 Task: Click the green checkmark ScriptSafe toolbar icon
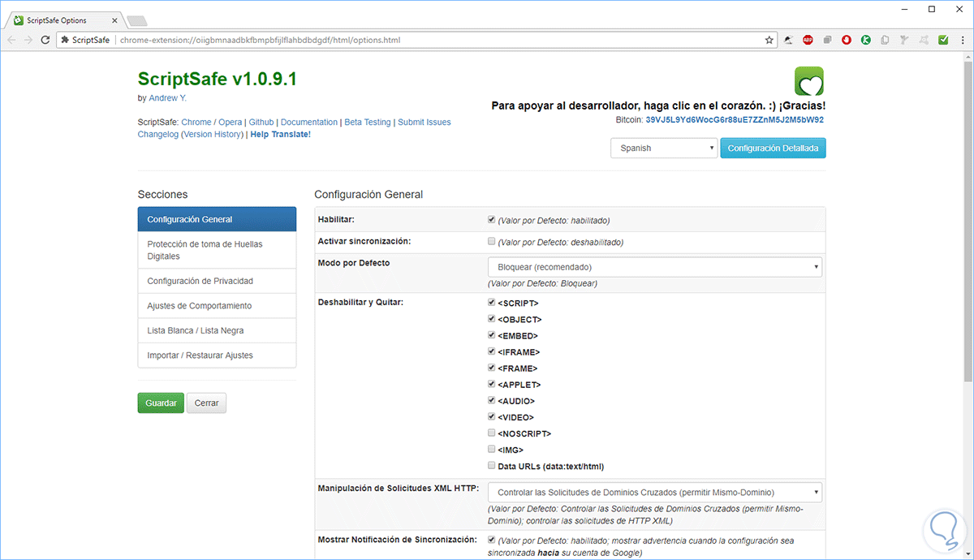coord(943,40)
